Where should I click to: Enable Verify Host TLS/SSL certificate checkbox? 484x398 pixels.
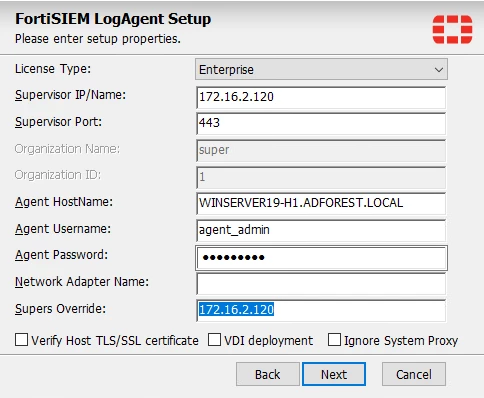coord(21,340)
